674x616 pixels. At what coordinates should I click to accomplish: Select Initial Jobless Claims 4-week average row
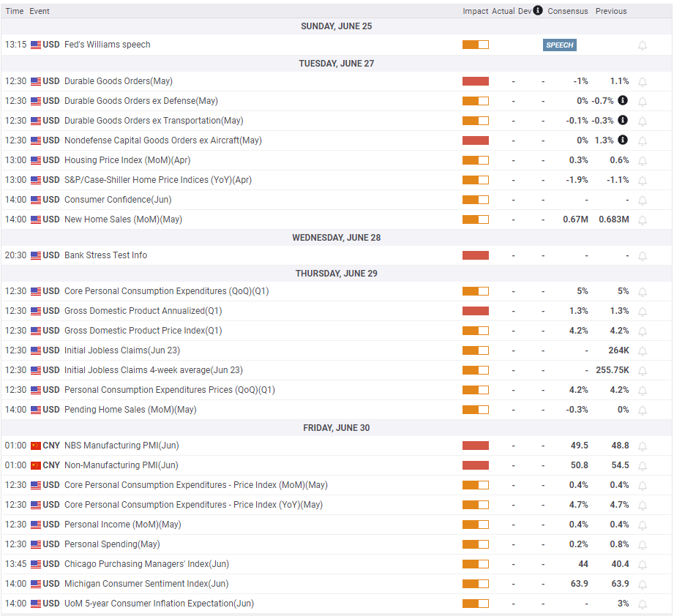coord(336,370)
